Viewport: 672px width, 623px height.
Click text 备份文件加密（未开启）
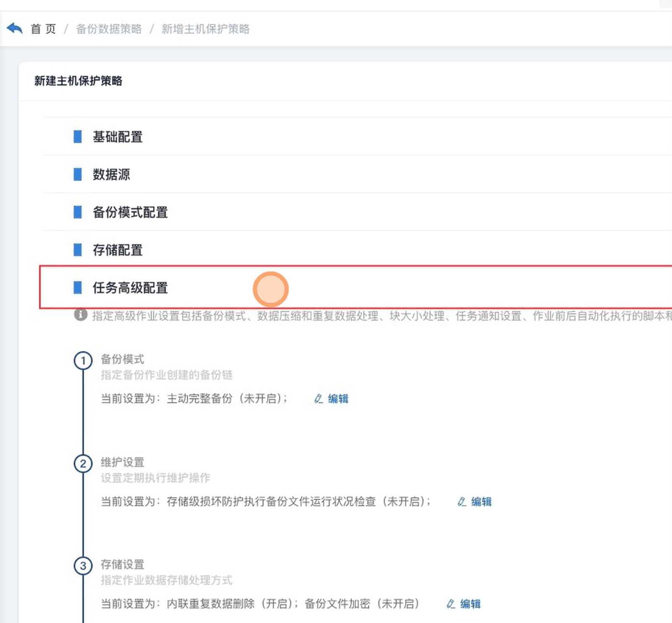(362, 604)
